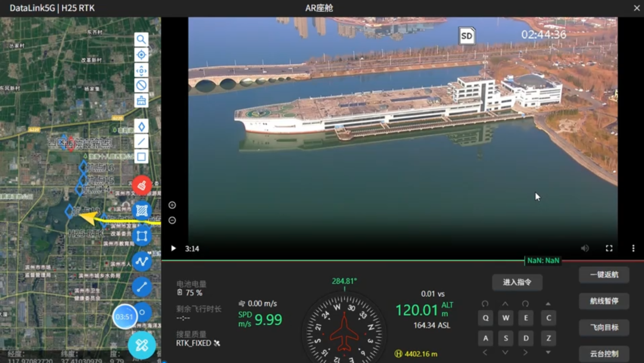644x363 pixels.
Task: Click the locate/center target icon on map
Action: 141,55
